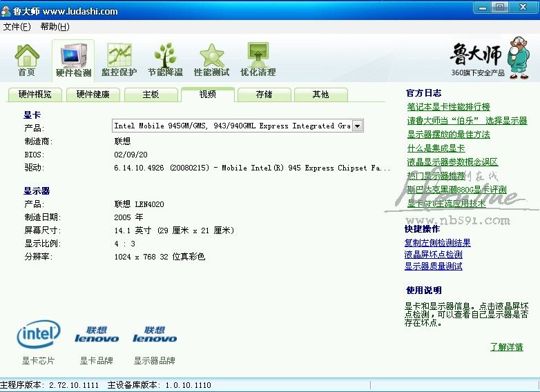Open 液晶显示器参数概念误区 link

452,162
